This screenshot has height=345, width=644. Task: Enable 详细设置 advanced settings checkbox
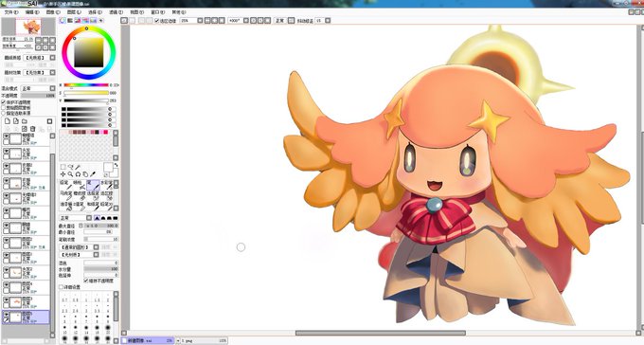61,287
